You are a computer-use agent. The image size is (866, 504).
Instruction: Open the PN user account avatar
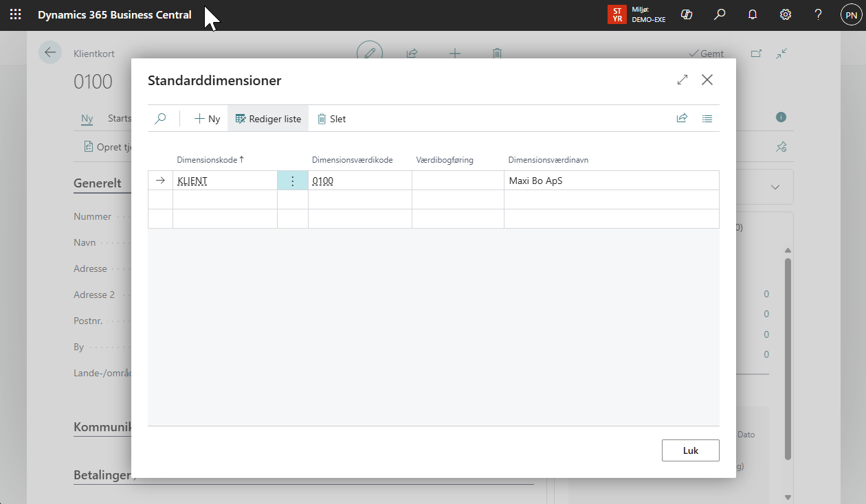click(x=851, y=14)
